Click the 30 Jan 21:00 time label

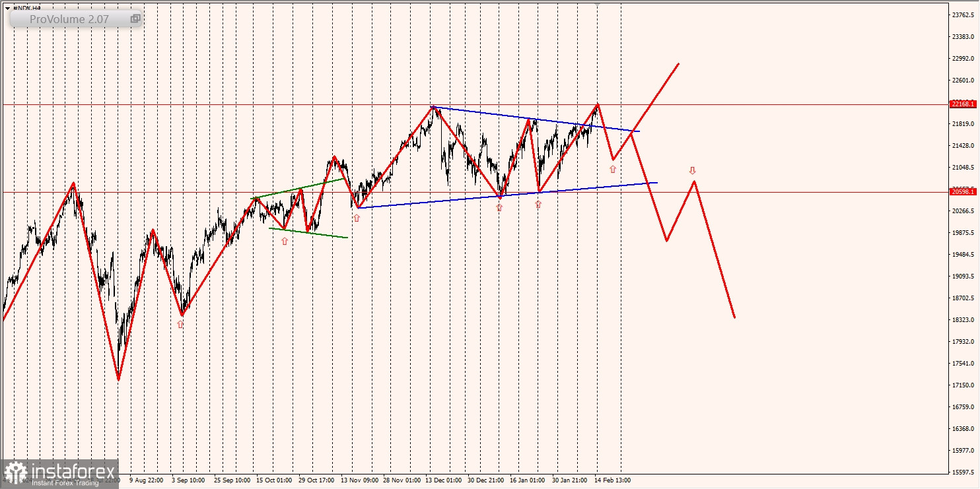[570, 480]
